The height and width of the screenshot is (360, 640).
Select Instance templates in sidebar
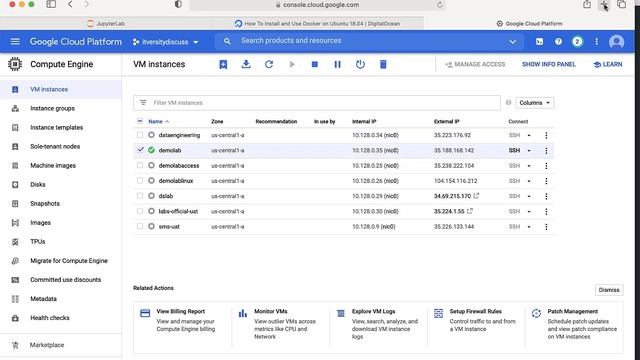(56, 127)
